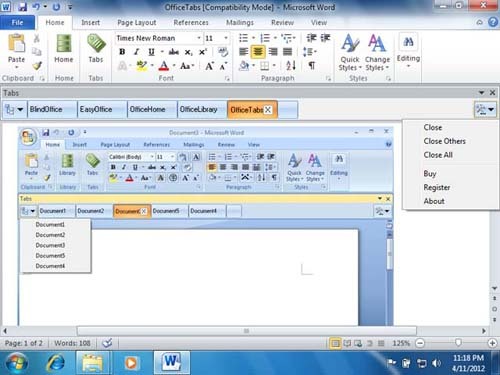Choose Buy from the menu
Image resolution: width=500 pixels, height=375 pixels.
430,174
